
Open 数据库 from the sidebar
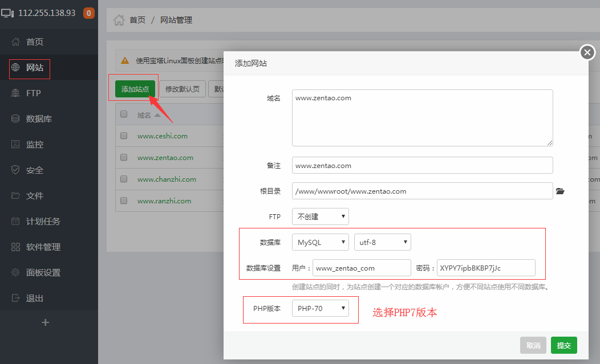pyautogui.click(x=39, y=119)
